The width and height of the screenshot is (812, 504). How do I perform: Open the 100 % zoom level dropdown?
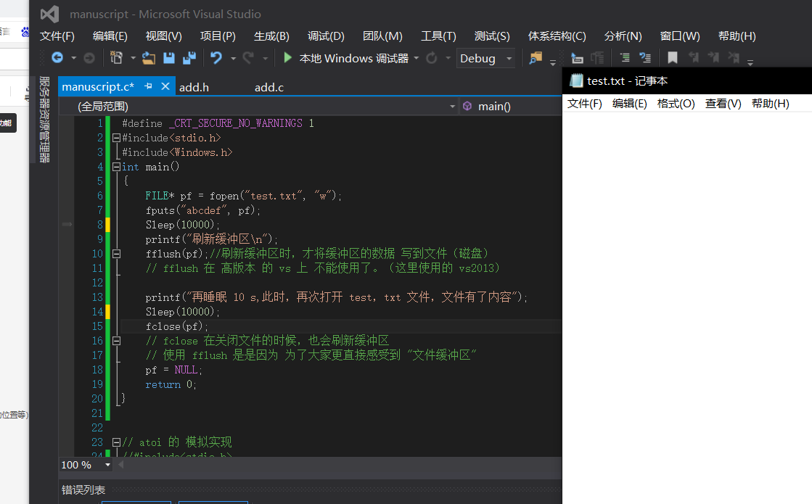(107, 465)
